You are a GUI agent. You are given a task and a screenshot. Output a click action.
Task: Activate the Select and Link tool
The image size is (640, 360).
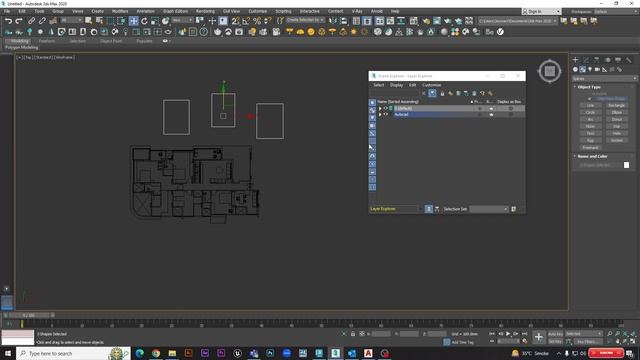coord(31,21)
